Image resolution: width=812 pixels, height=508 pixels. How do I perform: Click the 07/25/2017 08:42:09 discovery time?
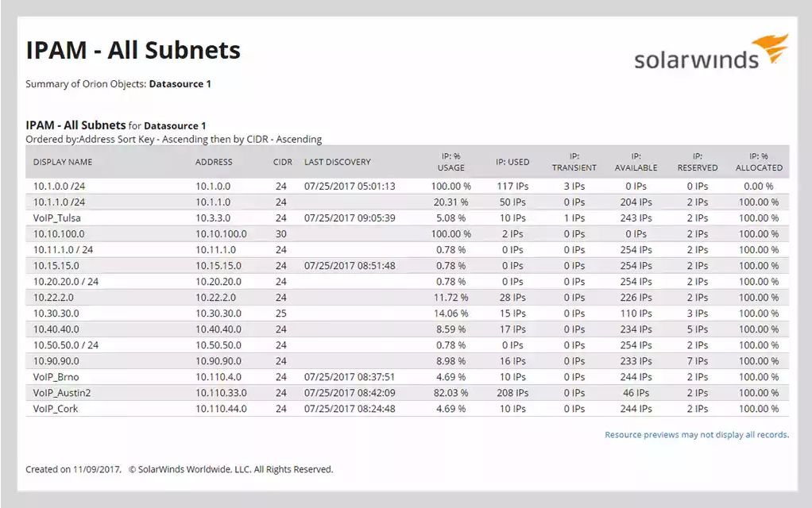(x=350, y=393)
